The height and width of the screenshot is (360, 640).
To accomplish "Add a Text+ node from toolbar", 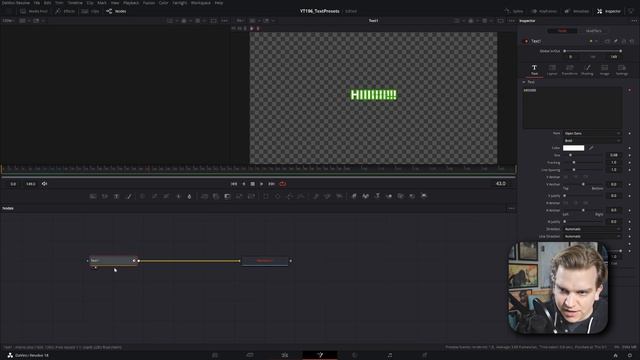I will coord(117,196).
